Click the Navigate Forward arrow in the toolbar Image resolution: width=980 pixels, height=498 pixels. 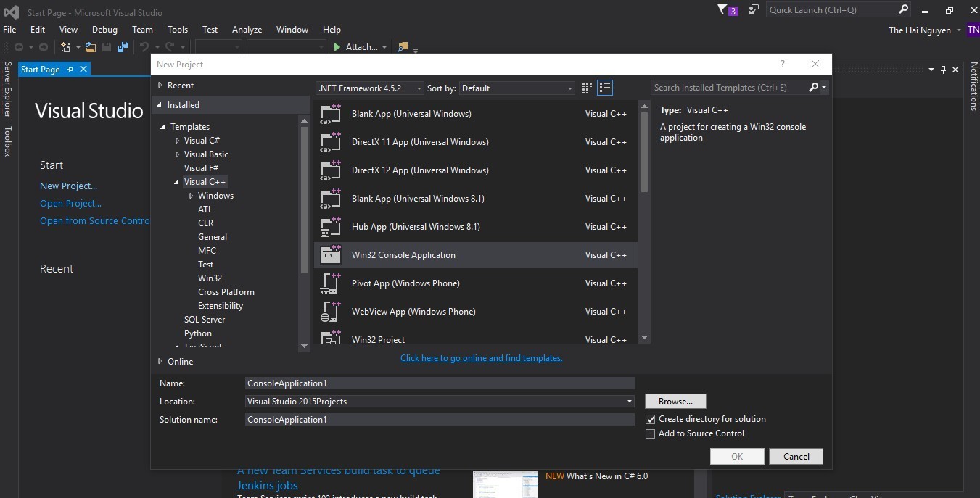(x=44, y=47)
